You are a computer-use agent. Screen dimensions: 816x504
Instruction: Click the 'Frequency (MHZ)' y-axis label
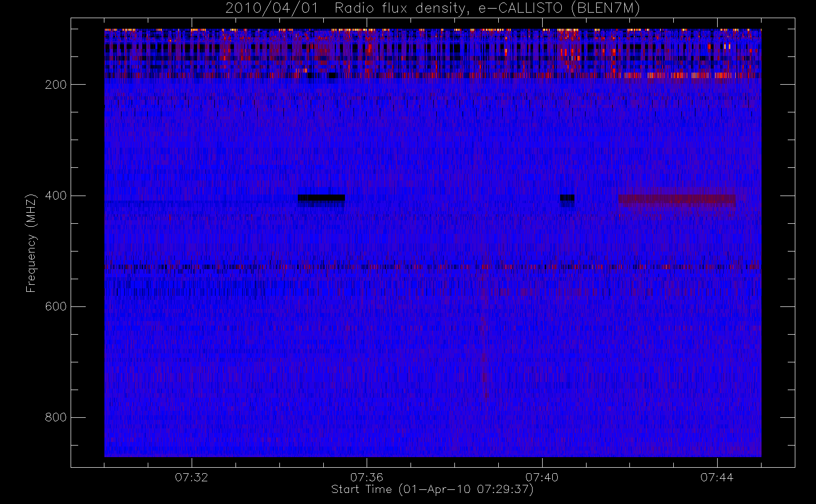coord(31,243)
